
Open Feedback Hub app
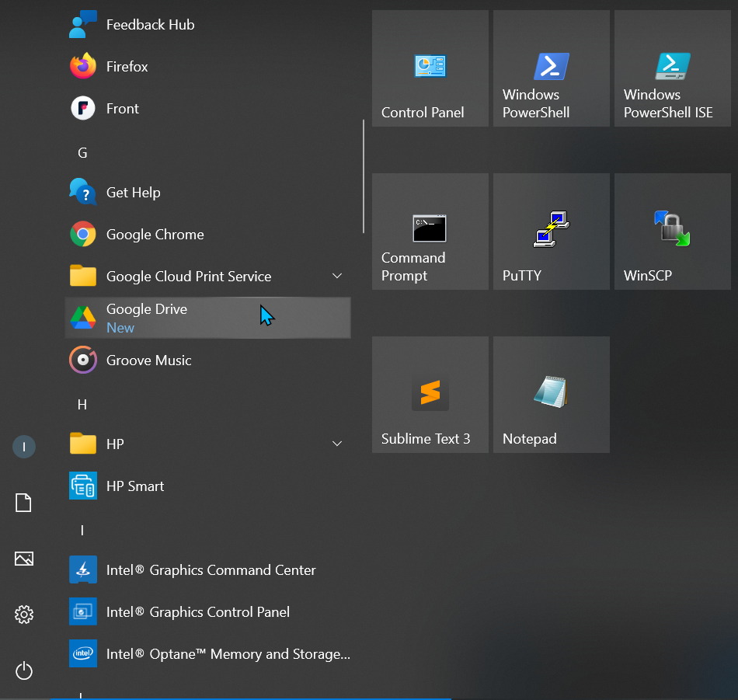[207, 25]
